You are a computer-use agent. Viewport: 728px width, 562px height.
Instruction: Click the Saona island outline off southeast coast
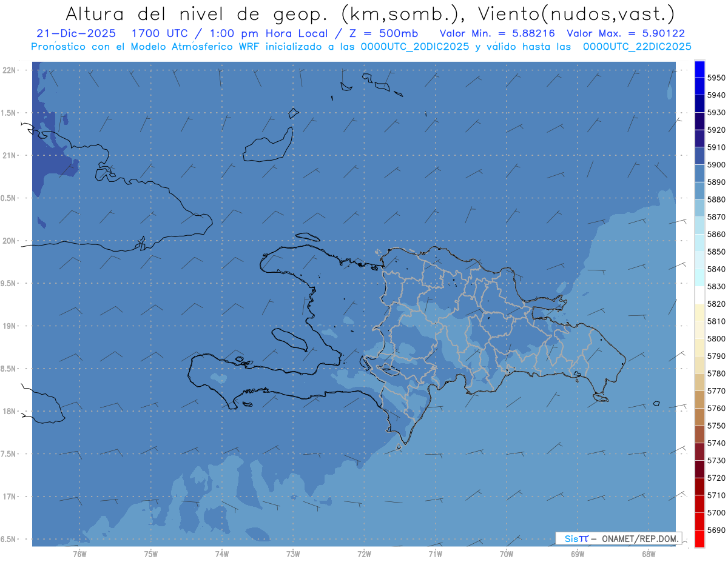601,398
